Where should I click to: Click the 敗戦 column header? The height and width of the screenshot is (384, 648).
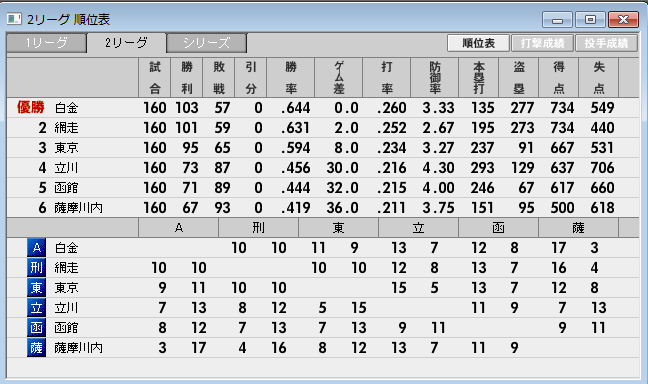pyautogui.click(x=219, y=78)
